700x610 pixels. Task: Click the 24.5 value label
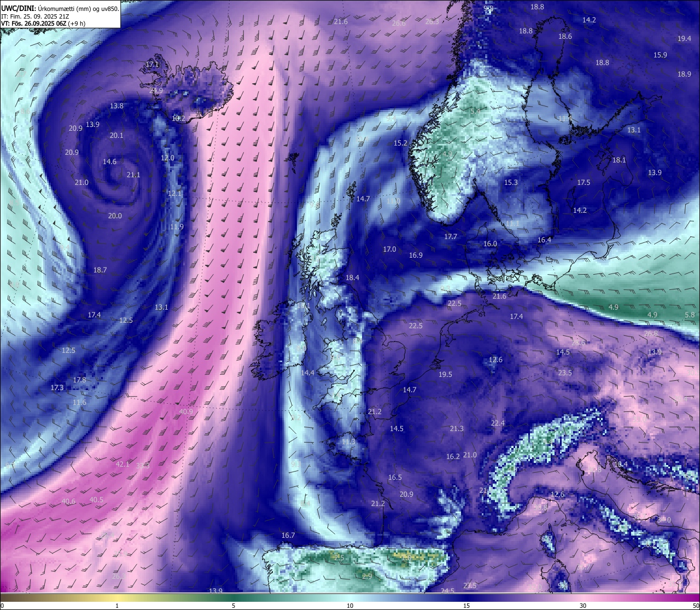(447, 590)
